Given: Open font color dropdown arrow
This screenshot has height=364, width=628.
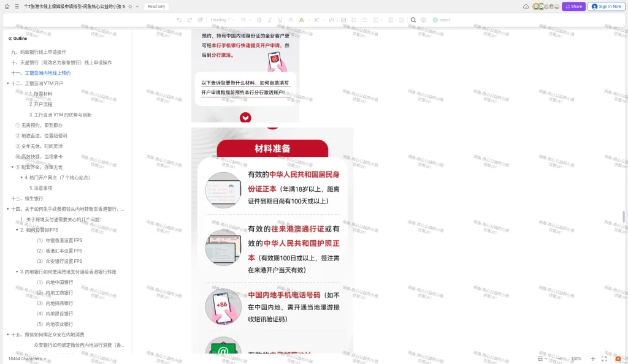Looking at the screenshot, I should tap(308, 20).
